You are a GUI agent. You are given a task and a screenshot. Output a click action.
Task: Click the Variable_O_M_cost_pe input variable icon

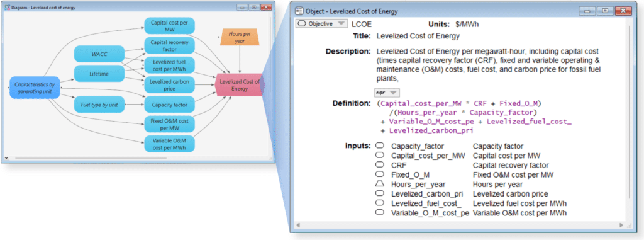[380, 212]
